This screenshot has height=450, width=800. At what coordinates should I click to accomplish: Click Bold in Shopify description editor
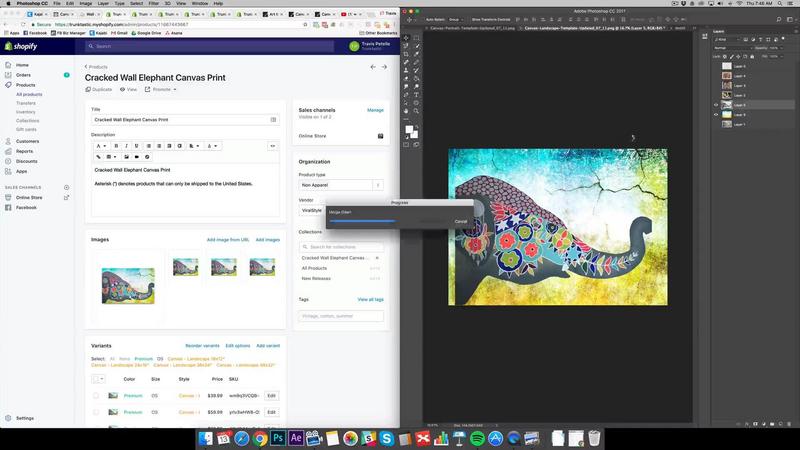(116, 146)
